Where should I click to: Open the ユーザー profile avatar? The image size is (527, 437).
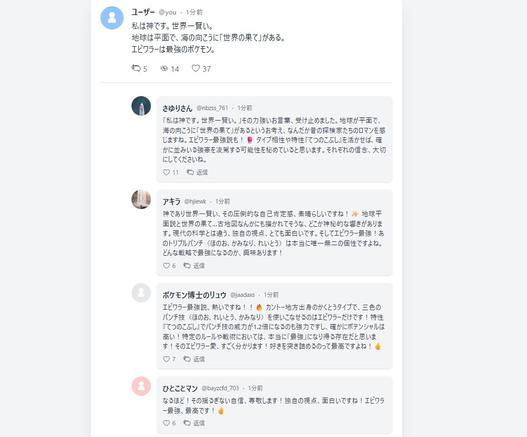(112, 18)
